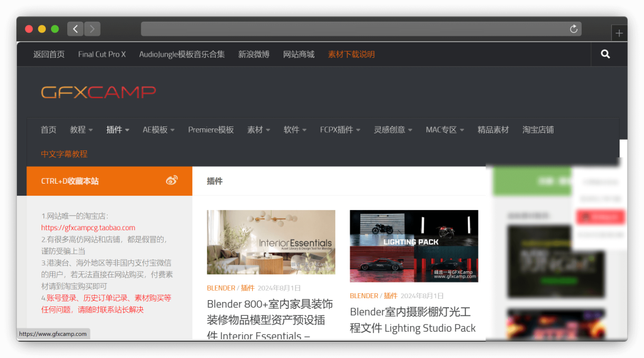
Task: Open 新浪微博 top bar link
Action: coord(254,54)
